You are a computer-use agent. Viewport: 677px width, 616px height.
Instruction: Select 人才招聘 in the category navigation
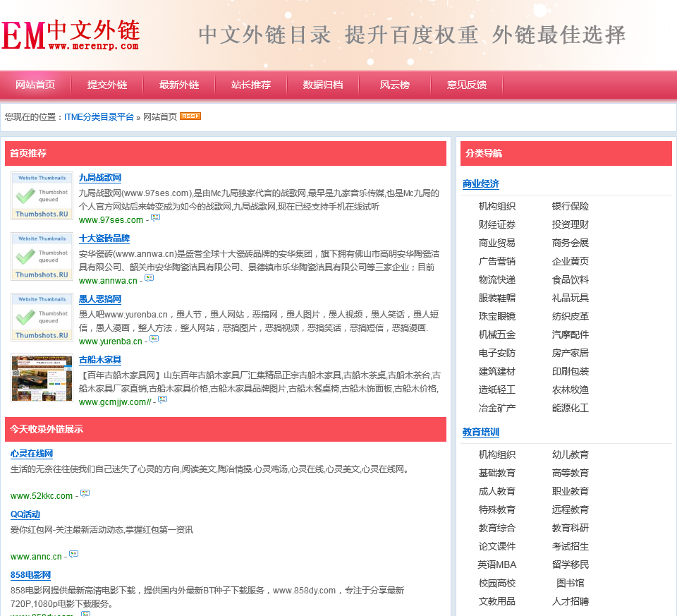[570, 602]
